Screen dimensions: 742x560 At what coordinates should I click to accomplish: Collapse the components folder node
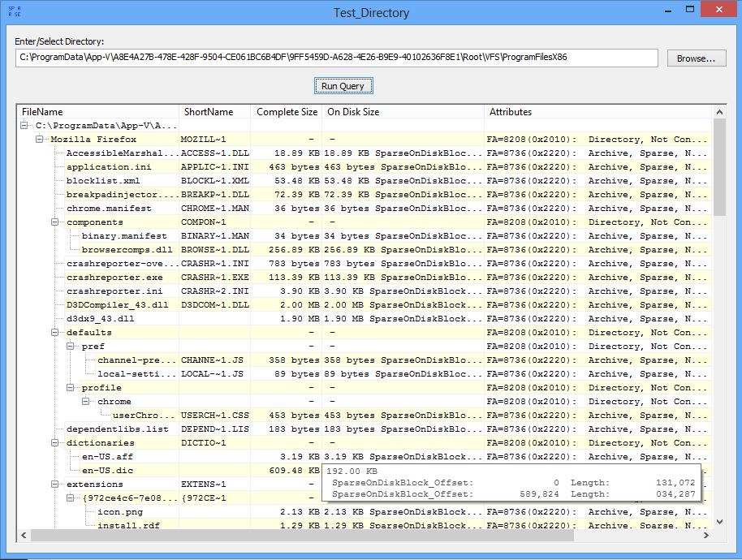tap(54, 222)
